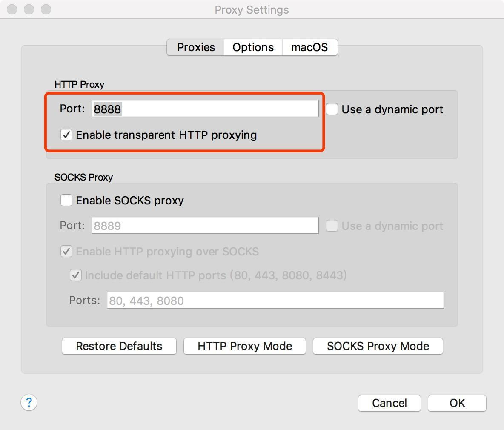The width and height of the screenshot is (504, 430).
Task: Open SOCKS Proxy Mode settings
Action: pos(378,346)
